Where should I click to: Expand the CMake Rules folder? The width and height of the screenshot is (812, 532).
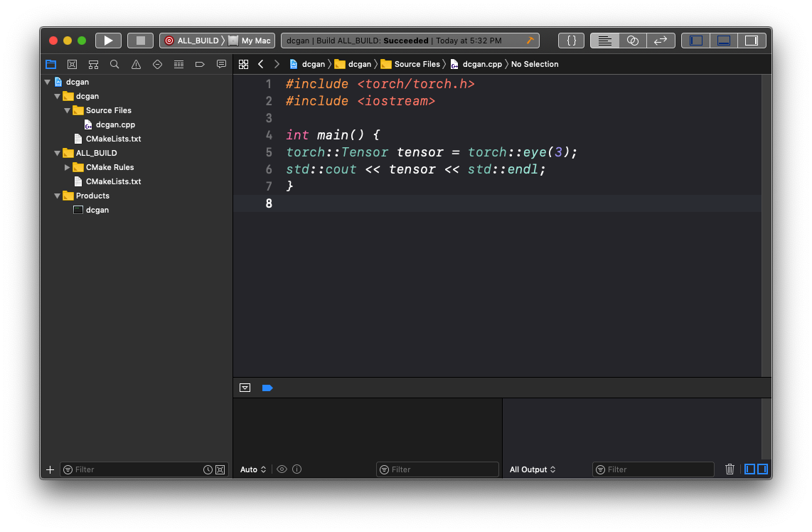68,167
